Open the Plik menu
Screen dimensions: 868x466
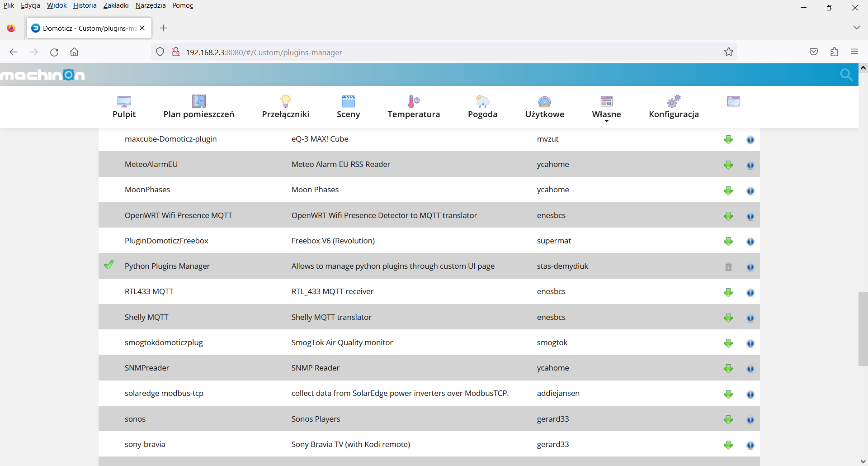point(9,5)
